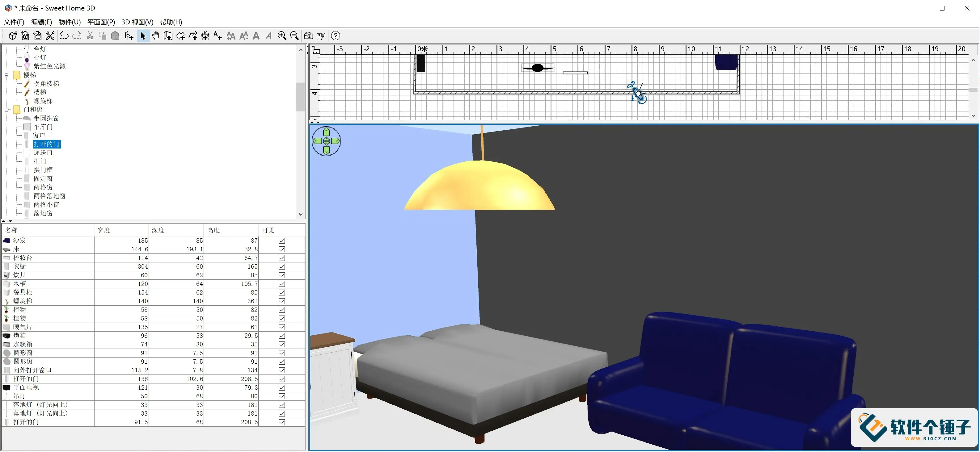Open the 平面图(P) menu
980x452 pixels.
point(101,22)
